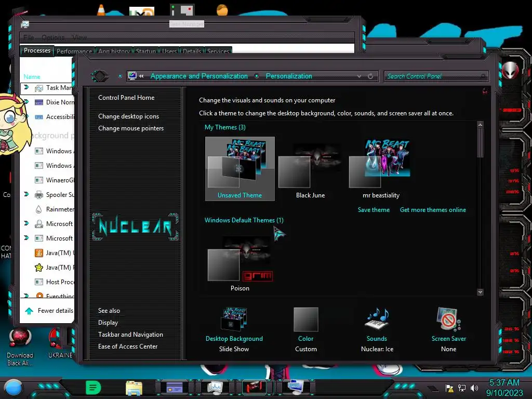Click Get more themes online
This screenshot has height=399, width=532.
tap(433, 210)
